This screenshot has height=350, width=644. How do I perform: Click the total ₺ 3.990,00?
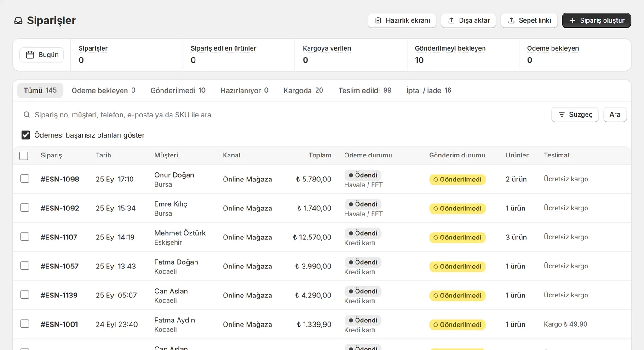click(313, 266)
